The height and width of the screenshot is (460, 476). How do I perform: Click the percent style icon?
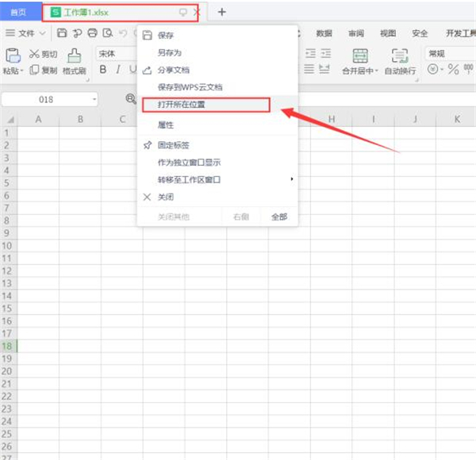pyautogui.click(x=453, y=69)
